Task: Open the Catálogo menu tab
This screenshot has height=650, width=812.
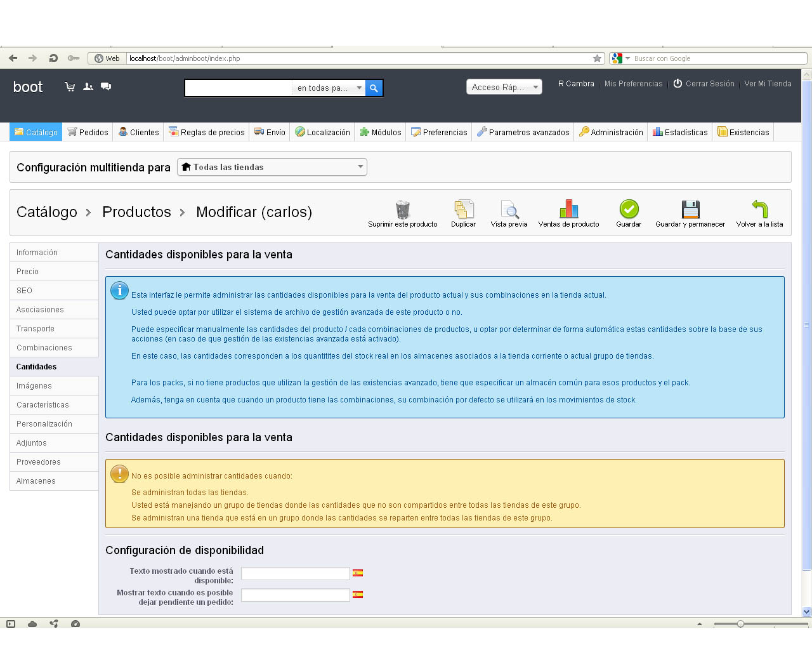Action: pos(36,132)
